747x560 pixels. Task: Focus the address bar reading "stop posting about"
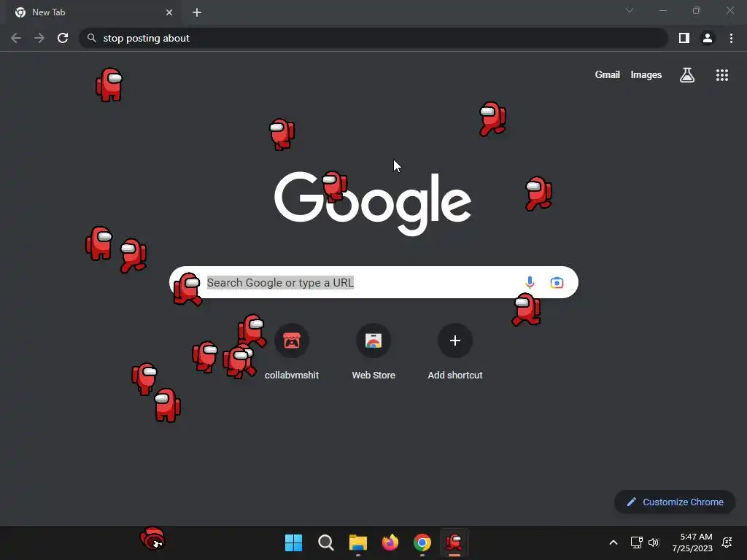(373, 38)
